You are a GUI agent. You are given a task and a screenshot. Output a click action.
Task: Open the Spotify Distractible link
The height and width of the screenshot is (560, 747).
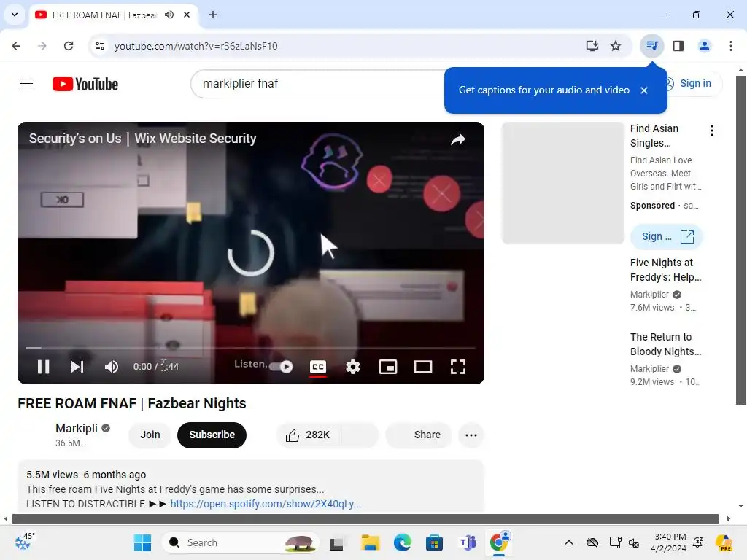point(266,504)
